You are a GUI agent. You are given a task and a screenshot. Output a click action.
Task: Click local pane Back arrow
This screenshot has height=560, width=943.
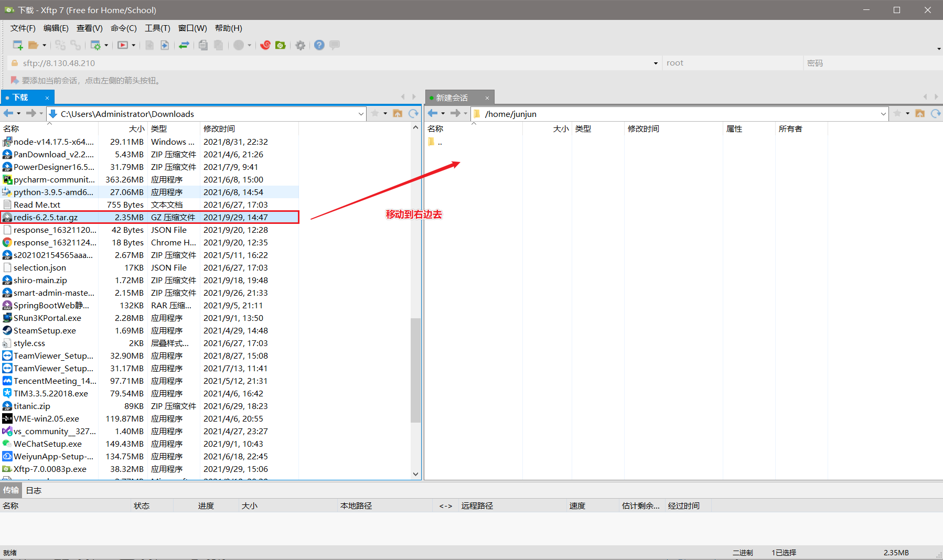[x=8, y=113]
